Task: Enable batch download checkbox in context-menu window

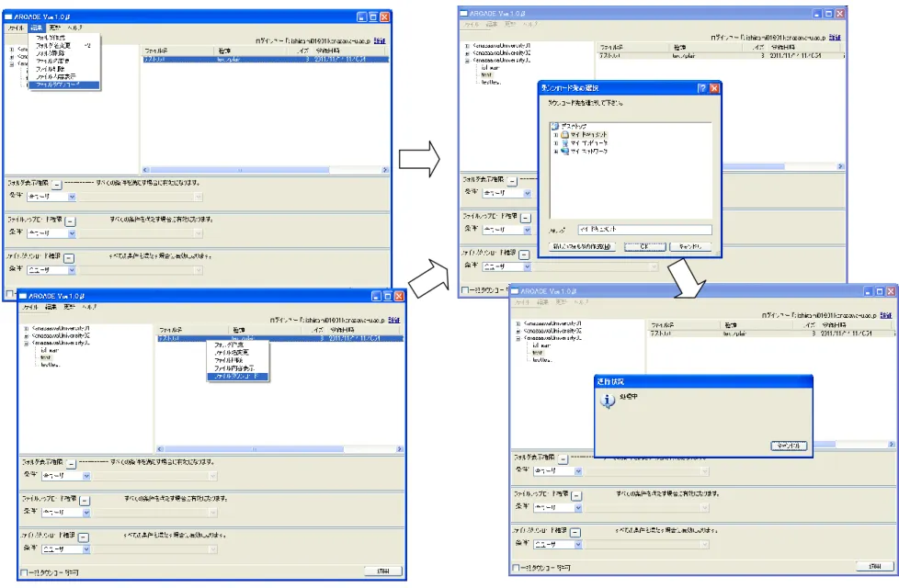Action: click(24, 572)
